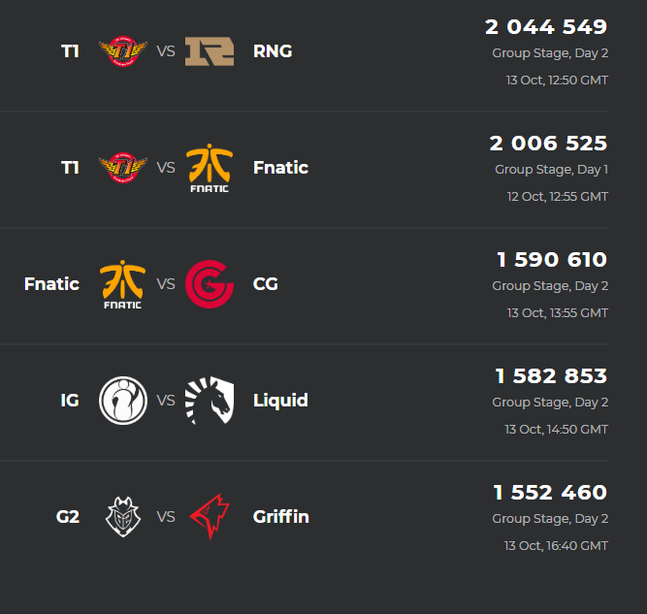Open the IG team name link
This screenshot has height=614, width=647.
pos(69,400)
